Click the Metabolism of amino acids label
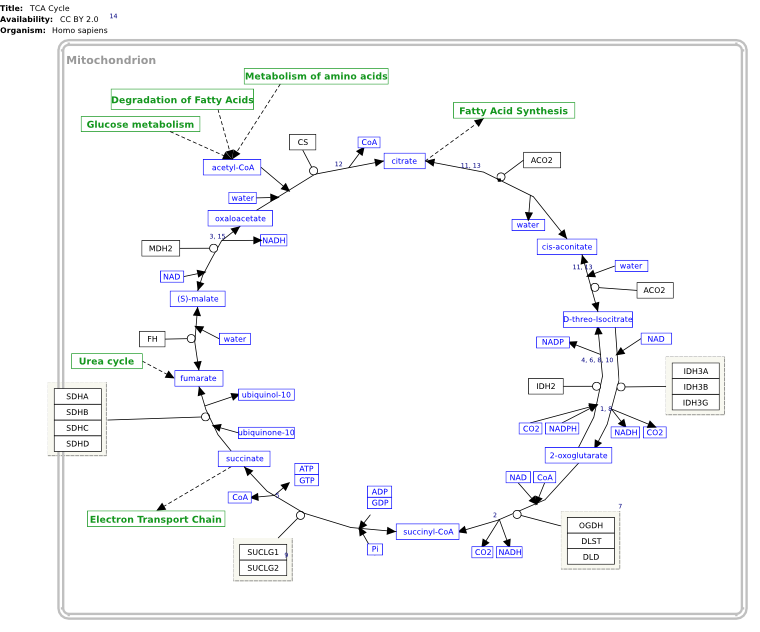 [316, 76]
